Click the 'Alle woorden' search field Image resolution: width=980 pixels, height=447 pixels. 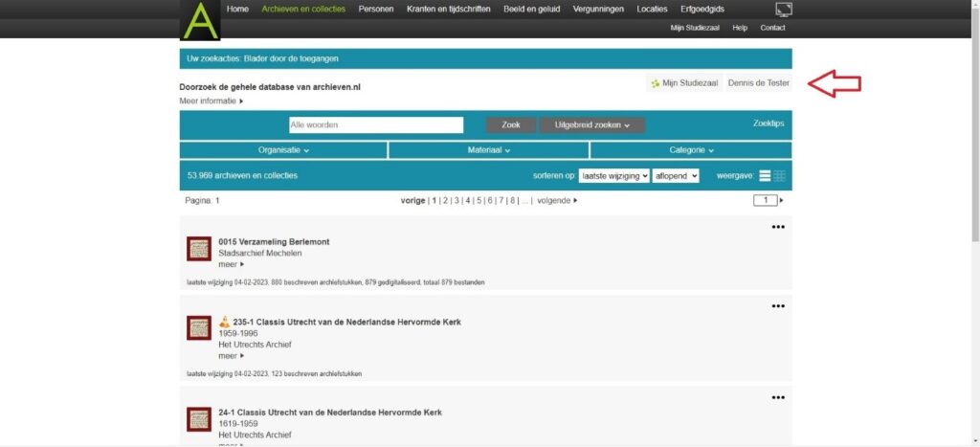(376, 125)
